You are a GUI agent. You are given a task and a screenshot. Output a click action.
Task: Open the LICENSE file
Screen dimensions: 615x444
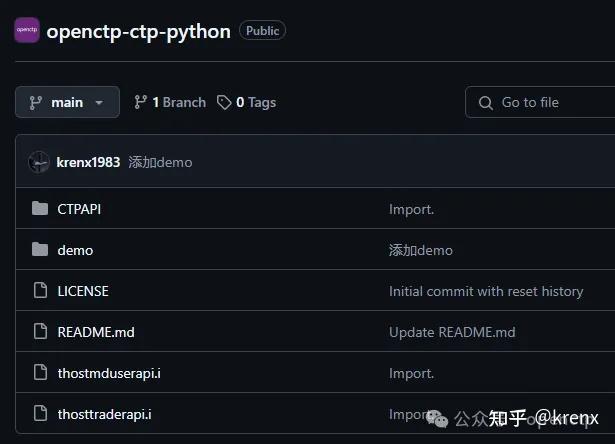point(83,291)
